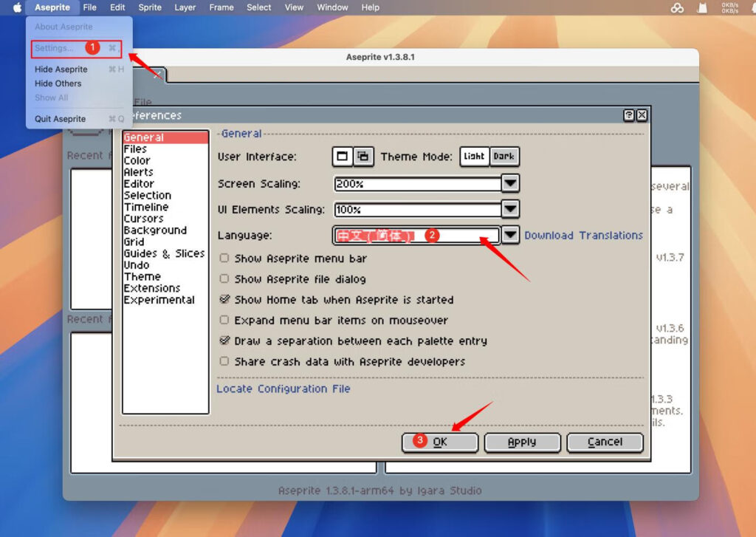Select the multi-window user interface icon
The width and height of the screenshot is (756, 537).
(x=365, y=157)
